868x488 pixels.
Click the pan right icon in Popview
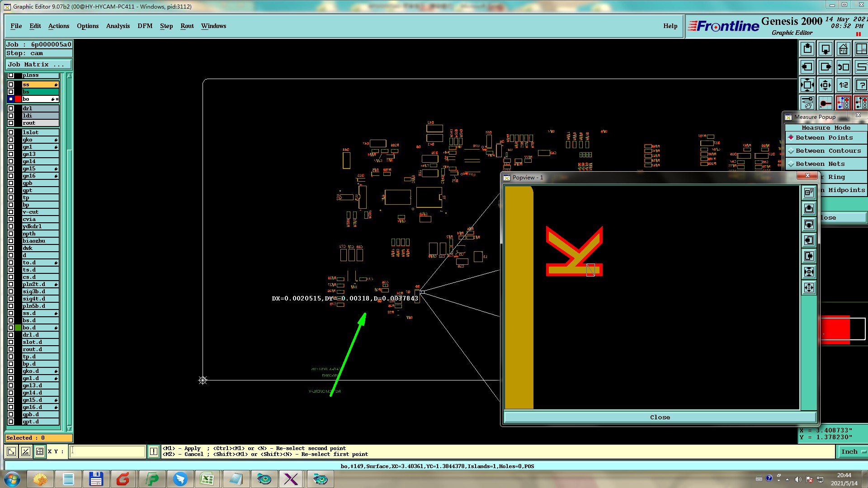(x=809, y=256)
